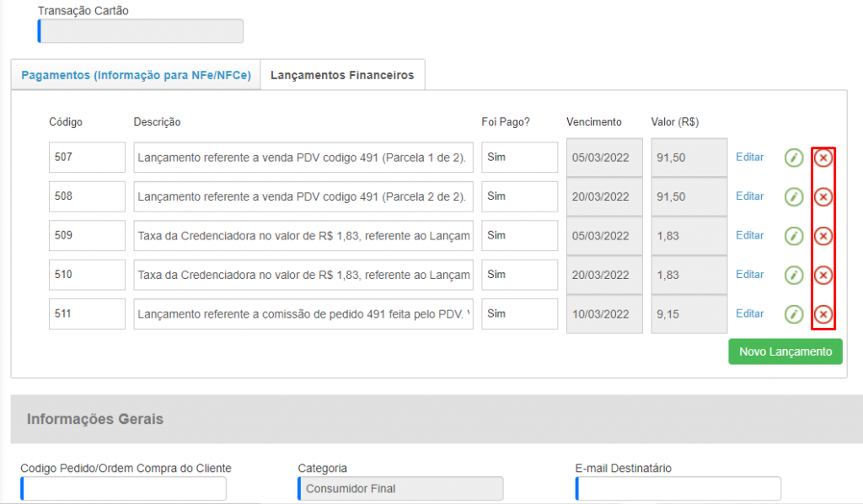Viewport: 863px width, 504px height.
Task: Select the Lançamentos Financeiros tab
Action: click(342, 75)
